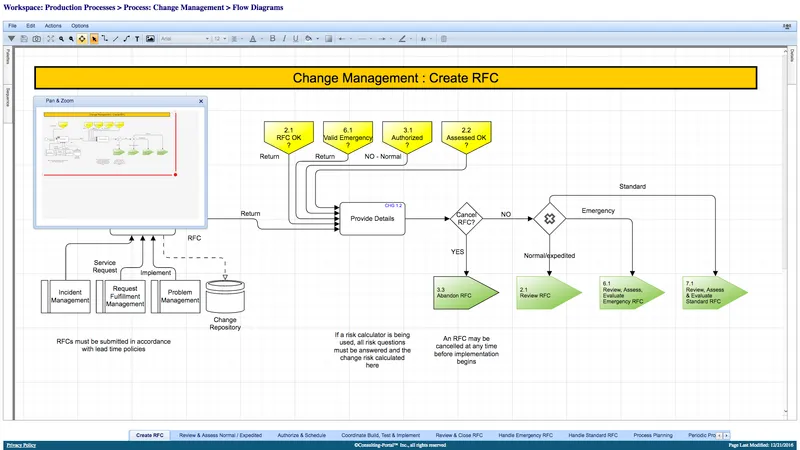Viewport: 800px width, 450px height.
Task: Toggle underline formatting
Action: (295, 39)
